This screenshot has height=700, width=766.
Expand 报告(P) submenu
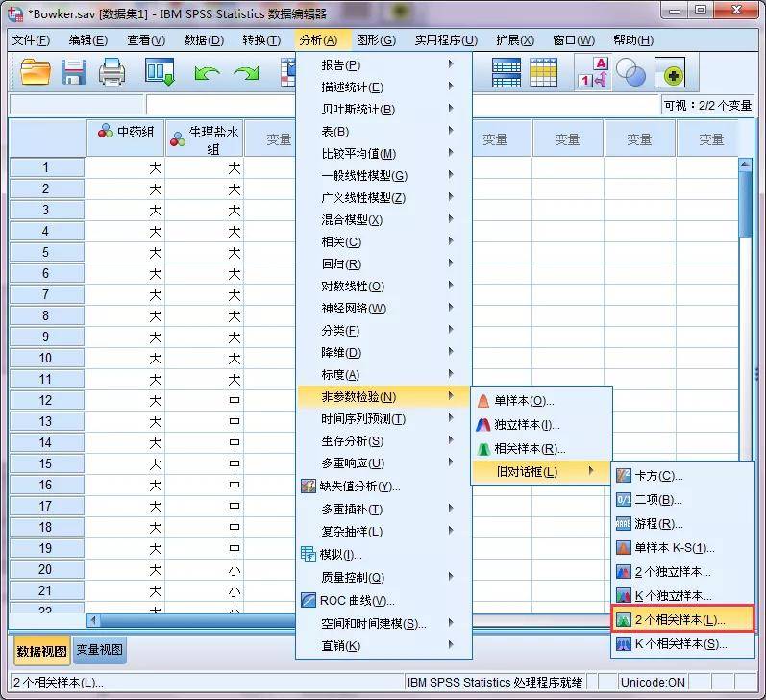(384, 64)
